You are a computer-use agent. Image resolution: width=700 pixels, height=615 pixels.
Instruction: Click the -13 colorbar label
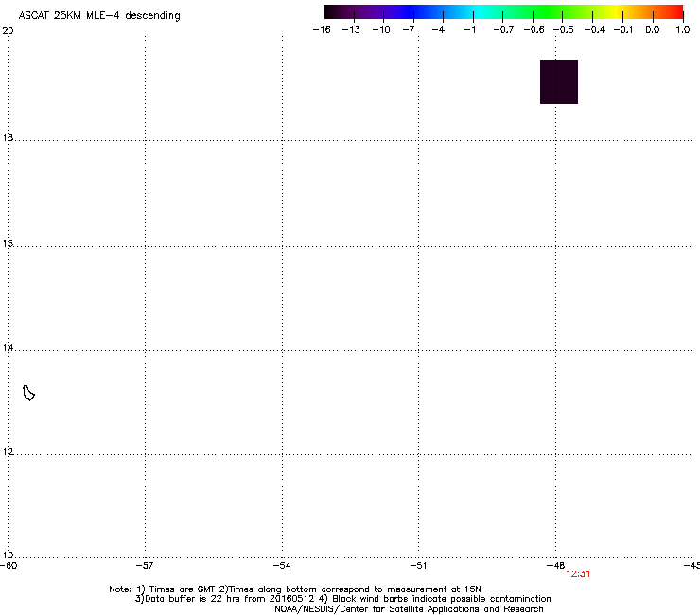click(351, 30)
